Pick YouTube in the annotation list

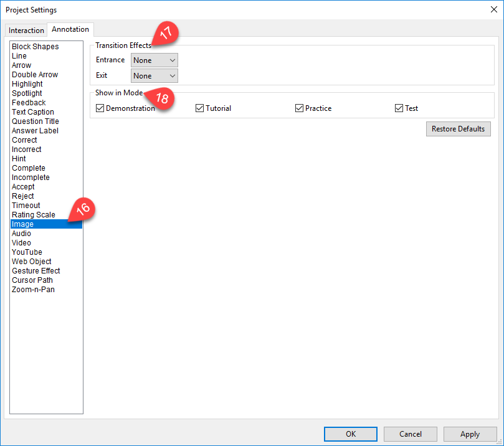[27, 252]
